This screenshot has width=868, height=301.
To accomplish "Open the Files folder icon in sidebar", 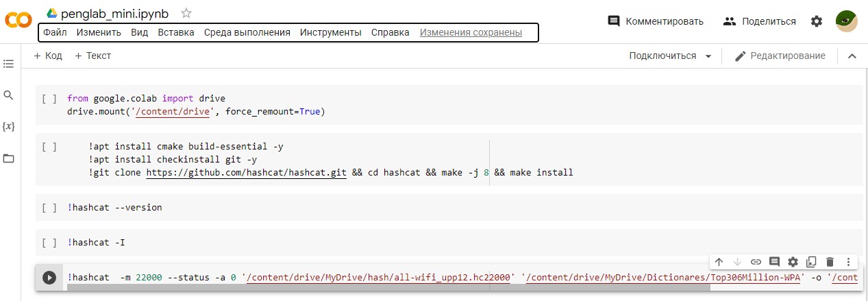I will (8, 158).
